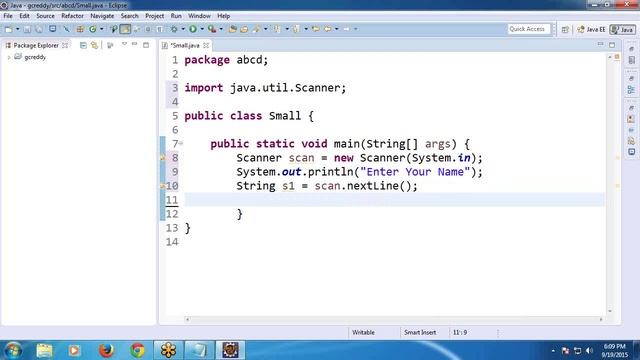Open the External Tools dropdown arrow
The height and width of the screenshot is (360, 640).
(x=221, y=29)
